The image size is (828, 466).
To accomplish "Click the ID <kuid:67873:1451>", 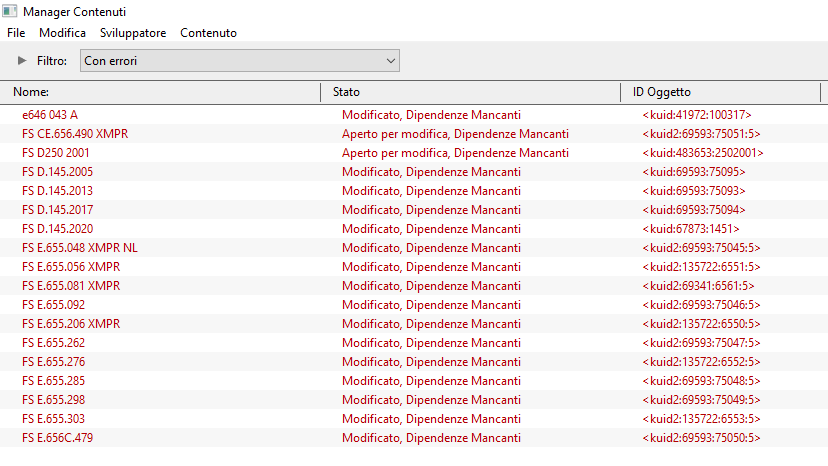I will [691, 229].
